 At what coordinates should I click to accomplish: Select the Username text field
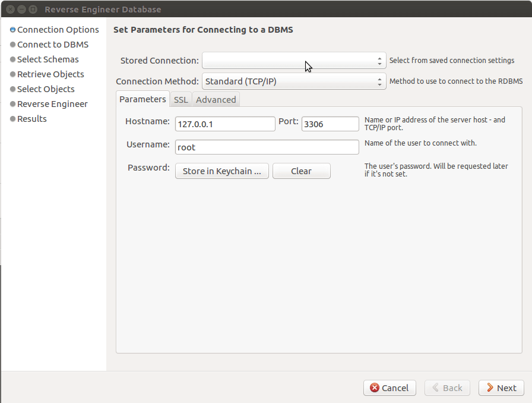tap(267, 147)
